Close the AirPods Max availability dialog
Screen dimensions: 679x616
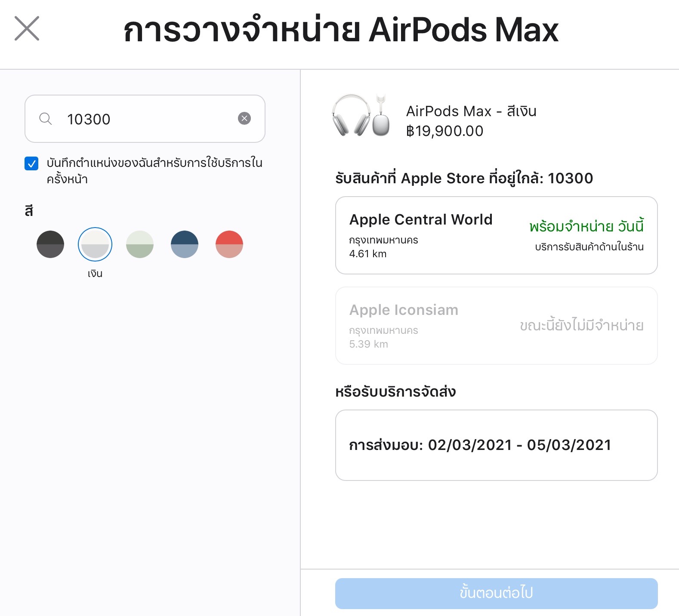[27, 28]
